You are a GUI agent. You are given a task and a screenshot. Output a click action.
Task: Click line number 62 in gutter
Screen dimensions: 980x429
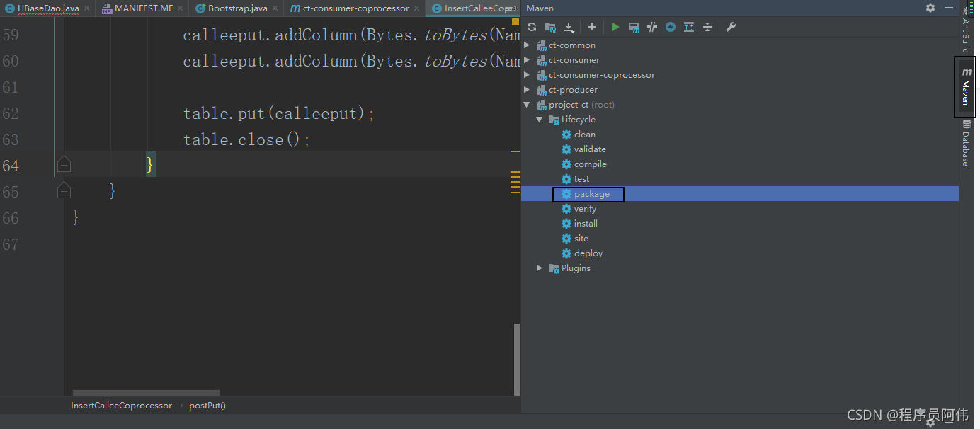tap(11, 113)
